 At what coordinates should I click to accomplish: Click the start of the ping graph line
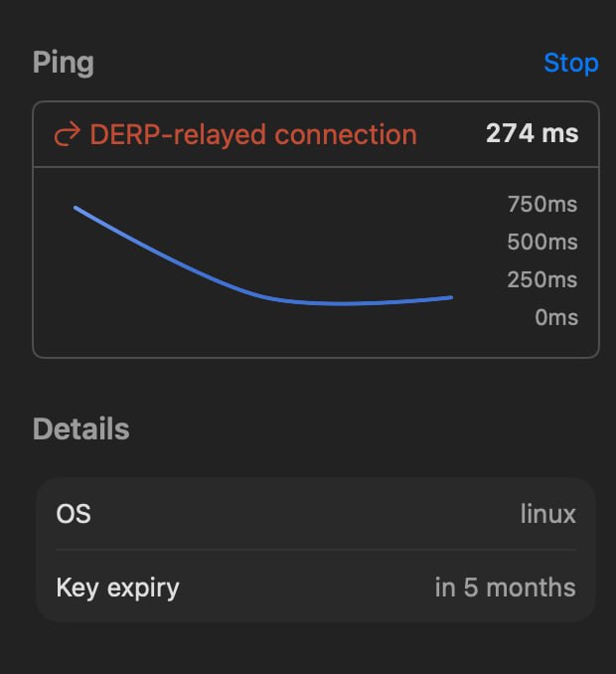77,208
